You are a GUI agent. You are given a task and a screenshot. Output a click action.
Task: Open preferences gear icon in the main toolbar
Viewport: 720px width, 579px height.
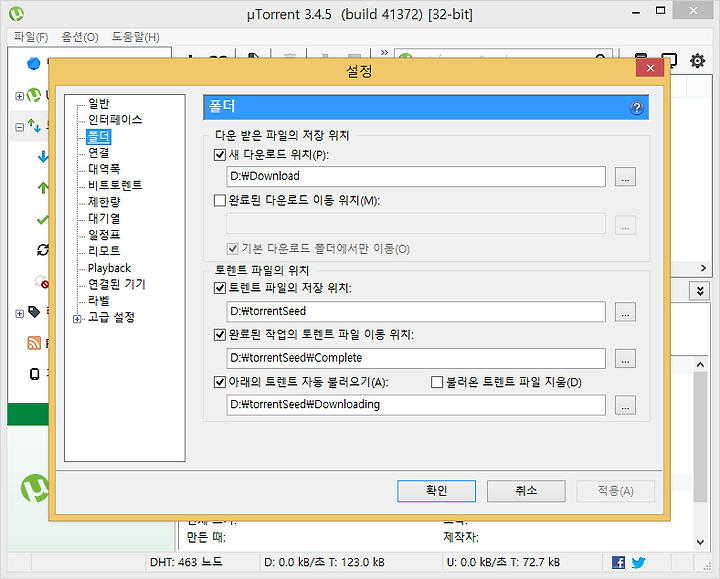[x=697, y=61]
